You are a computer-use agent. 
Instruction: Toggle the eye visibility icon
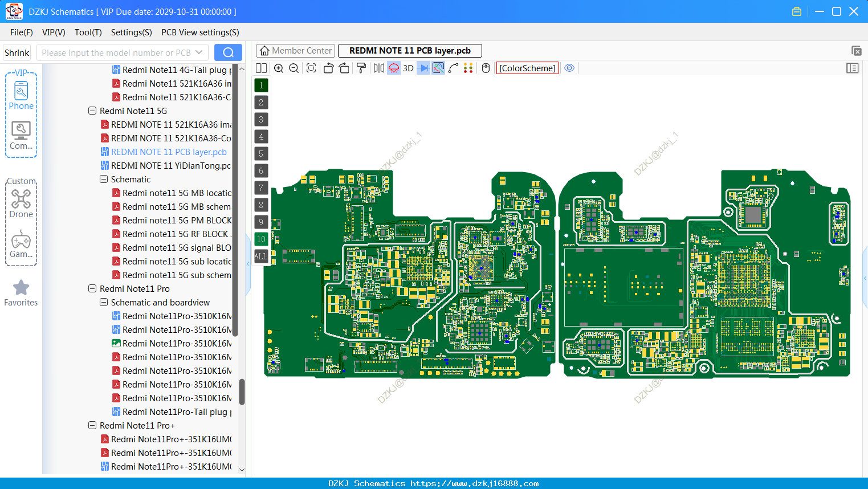click(569, 68)
